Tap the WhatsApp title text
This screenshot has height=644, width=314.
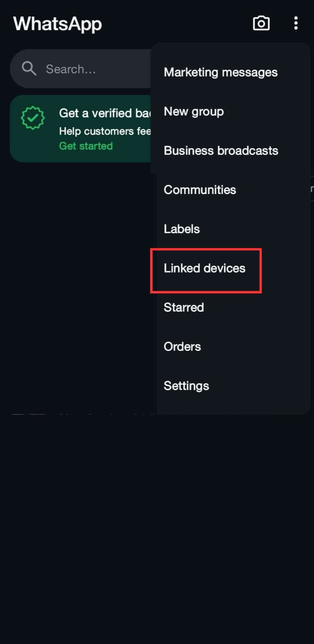click(58, 24)
